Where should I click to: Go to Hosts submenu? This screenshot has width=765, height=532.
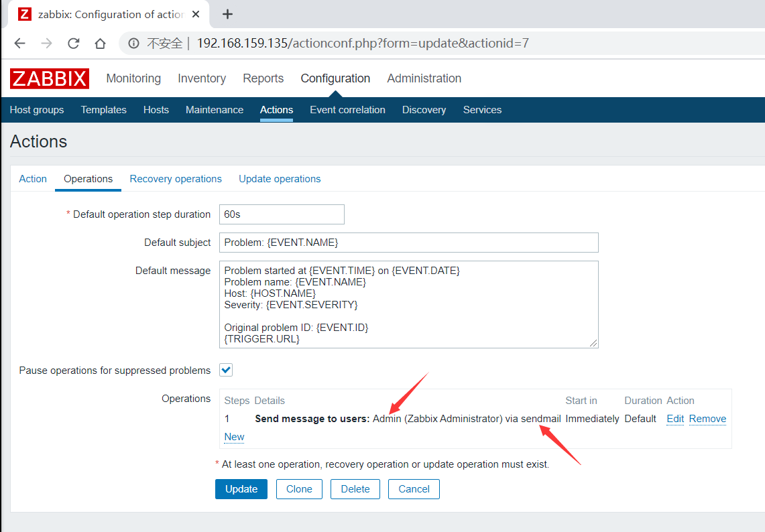click(x=156, y=110)
